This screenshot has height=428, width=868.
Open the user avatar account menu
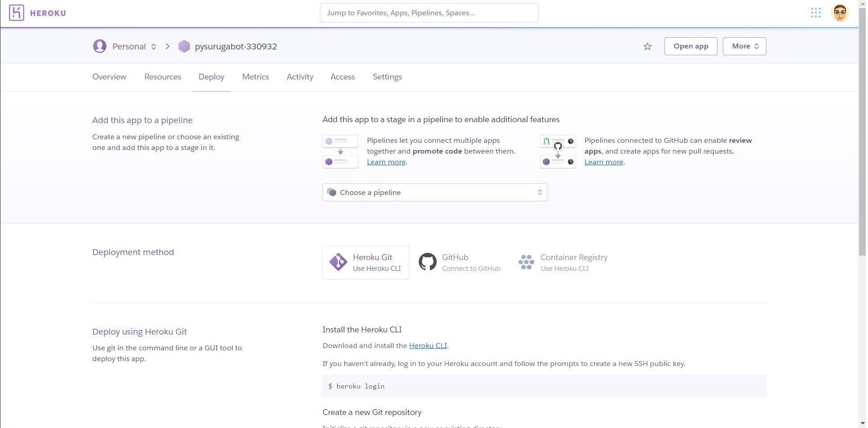840,13
